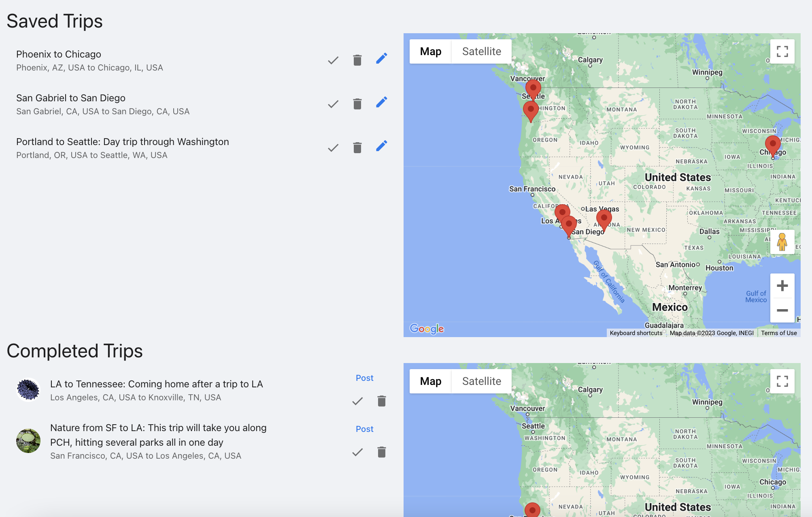Click 'San Francisco, CA, USA to Los Angeles' text
Viewport: 812px width, 517px height.
[146, 456]
